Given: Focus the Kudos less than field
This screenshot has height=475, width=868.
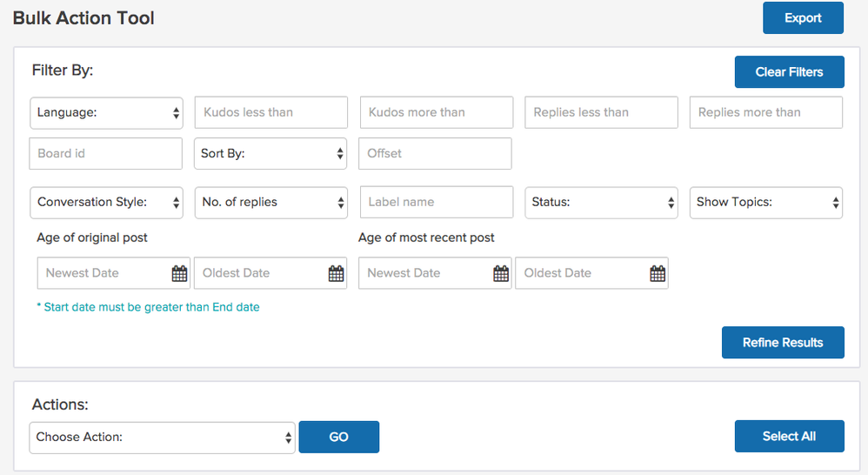Looking at the screenshot, I should pos(270,112).
